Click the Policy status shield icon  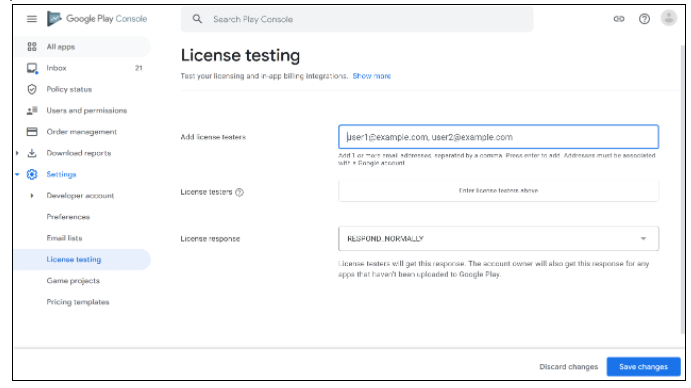32,90
